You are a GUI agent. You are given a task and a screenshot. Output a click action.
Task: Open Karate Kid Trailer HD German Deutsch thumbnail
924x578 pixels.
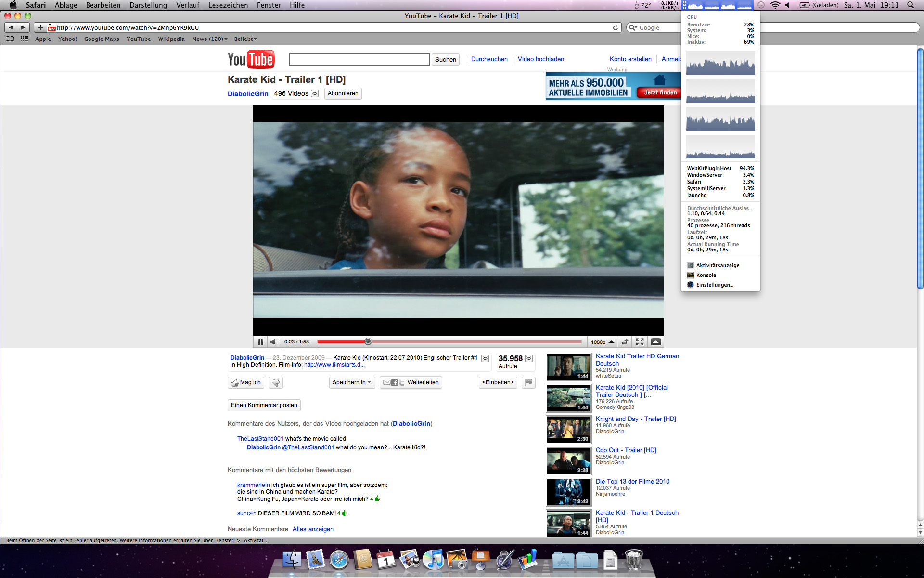(568, 367)
